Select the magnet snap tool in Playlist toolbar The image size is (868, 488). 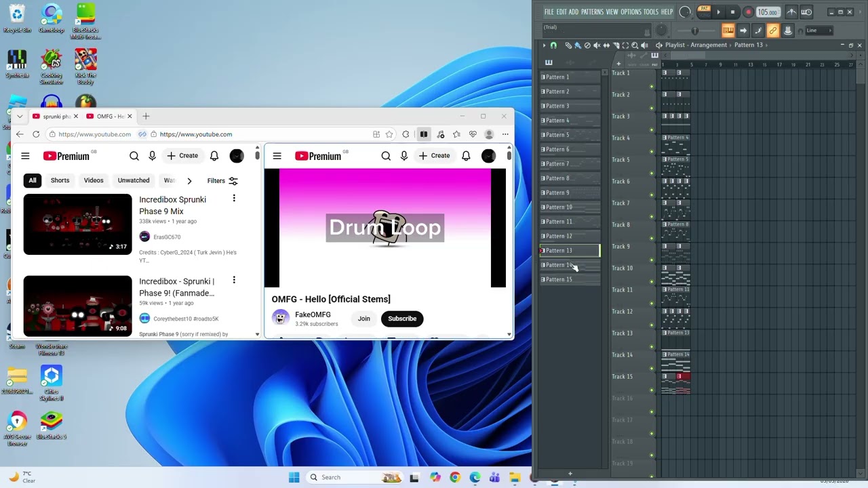pyautogui.click(x=553, y=45)
